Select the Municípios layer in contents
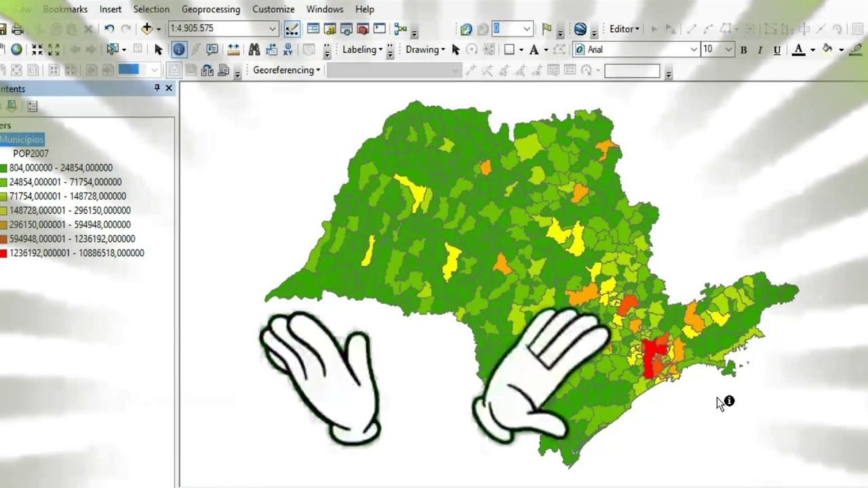The height and width of the screenshot is (488, 868). [x=22, y=140]
